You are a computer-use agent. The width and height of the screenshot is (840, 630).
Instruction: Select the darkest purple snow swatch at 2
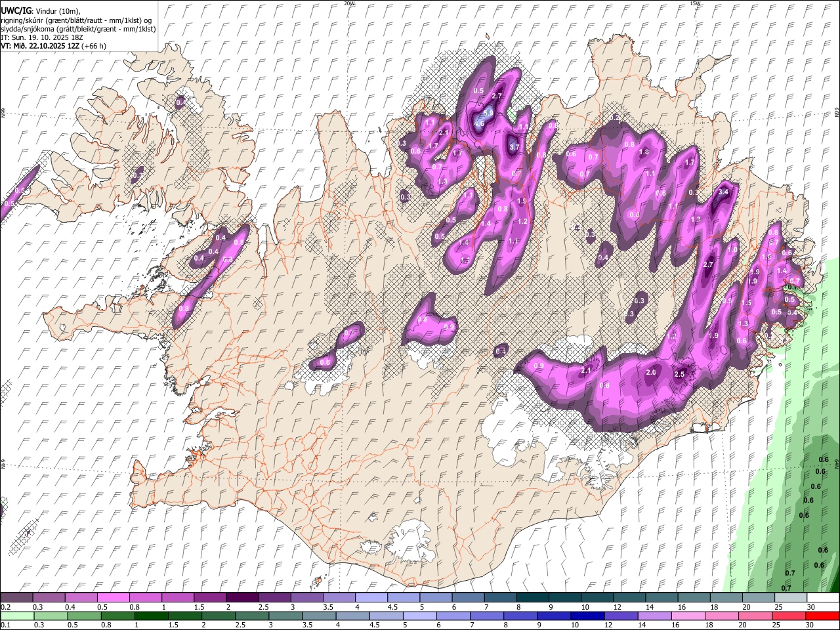pos(241,597)
